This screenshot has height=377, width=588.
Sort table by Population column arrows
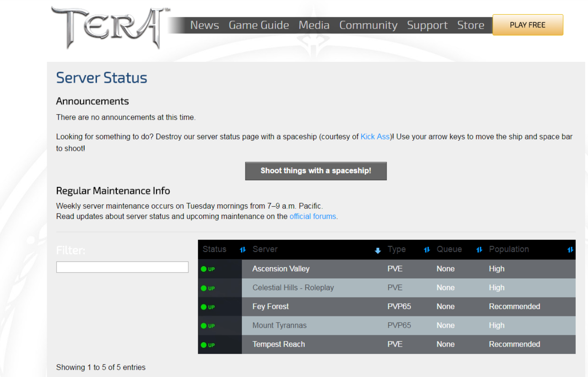(570, 250)
